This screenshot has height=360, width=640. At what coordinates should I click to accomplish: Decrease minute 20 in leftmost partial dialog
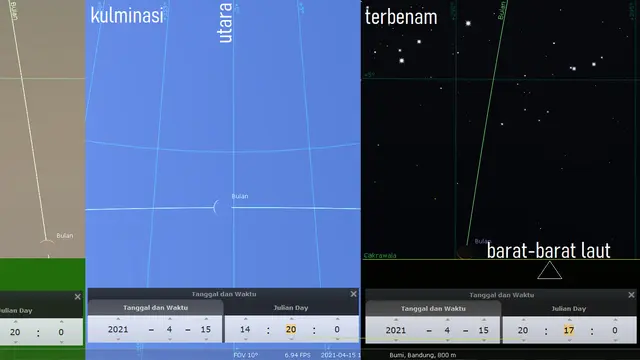[15, 342]
